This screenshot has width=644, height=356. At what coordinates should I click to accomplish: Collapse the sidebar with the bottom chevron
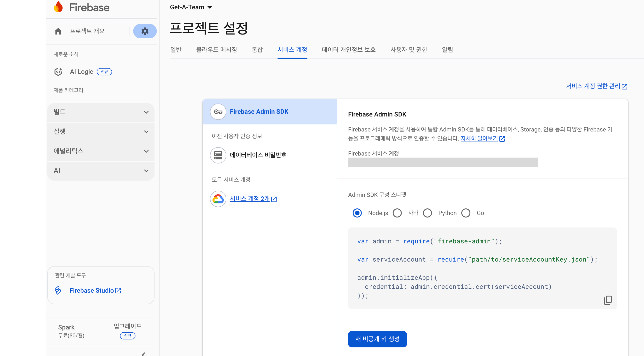(x=143, y=354)
